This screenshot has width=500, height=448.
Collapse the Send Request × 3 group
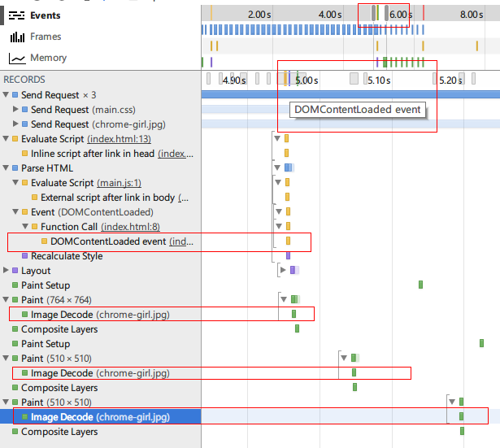pyautogui.click(x=7, y=95)
